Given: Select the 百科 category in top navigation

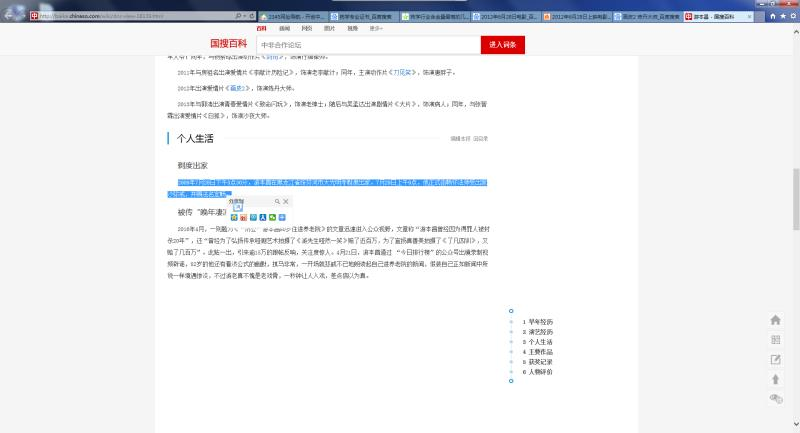Looking at the screenshot, I should [x=261, y=29].
